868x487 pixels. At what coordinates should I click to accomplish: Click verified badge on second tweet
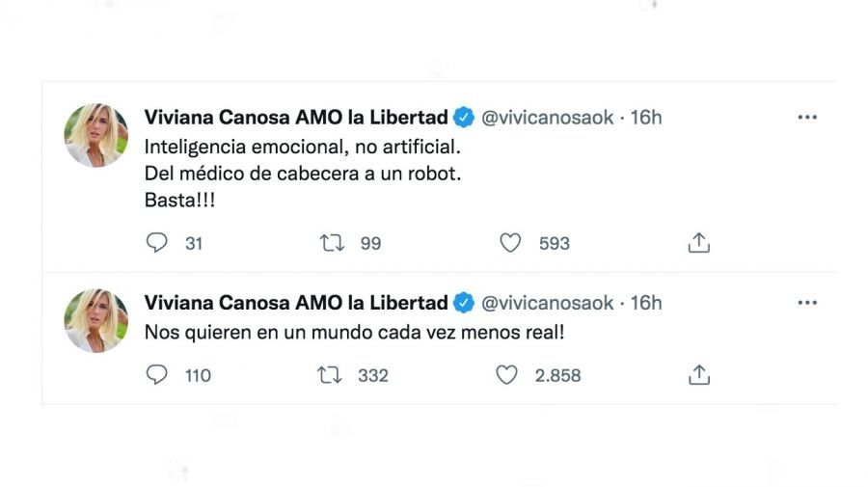click(x=464, y=303)
